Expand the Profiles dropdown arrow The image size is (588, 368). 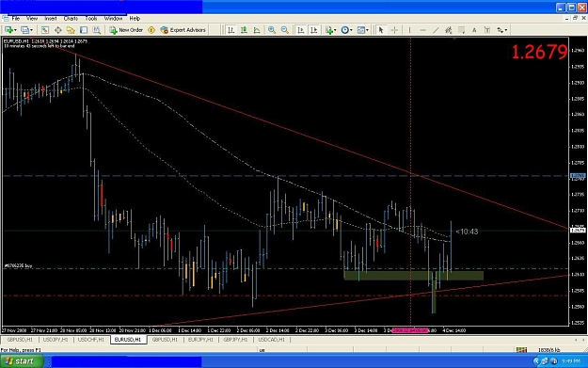click(31, 30)
